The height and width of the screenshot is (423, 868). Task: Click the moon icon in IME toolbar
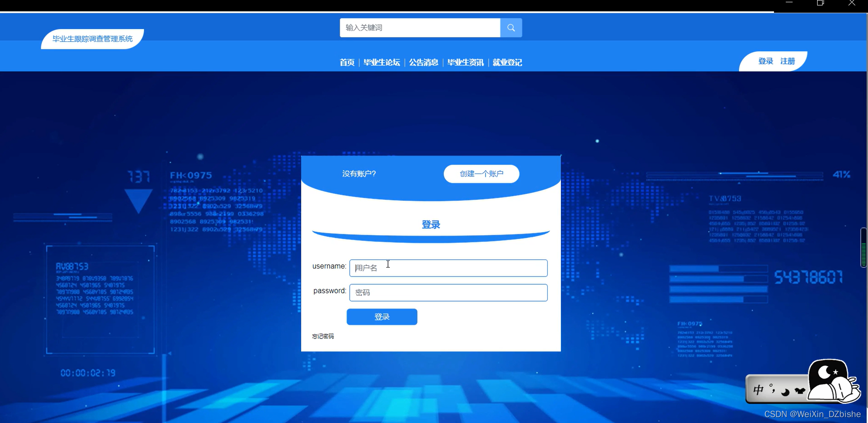coord(785,392)
